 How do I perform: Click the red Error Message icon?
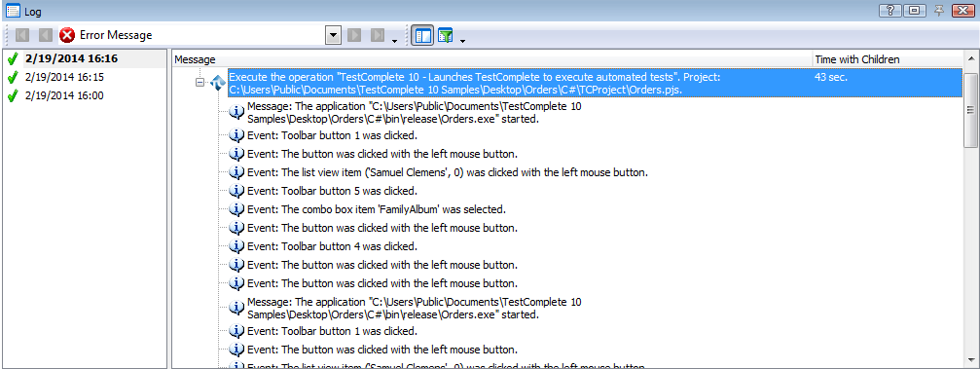(x=67, y=35)
